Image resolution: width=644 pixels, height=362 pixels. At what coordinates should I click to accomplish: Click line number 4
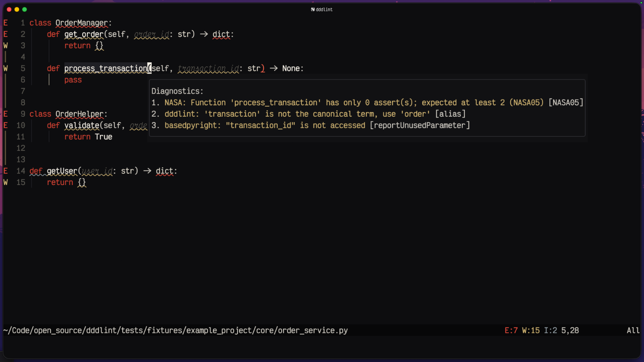[x=23, y=57]
